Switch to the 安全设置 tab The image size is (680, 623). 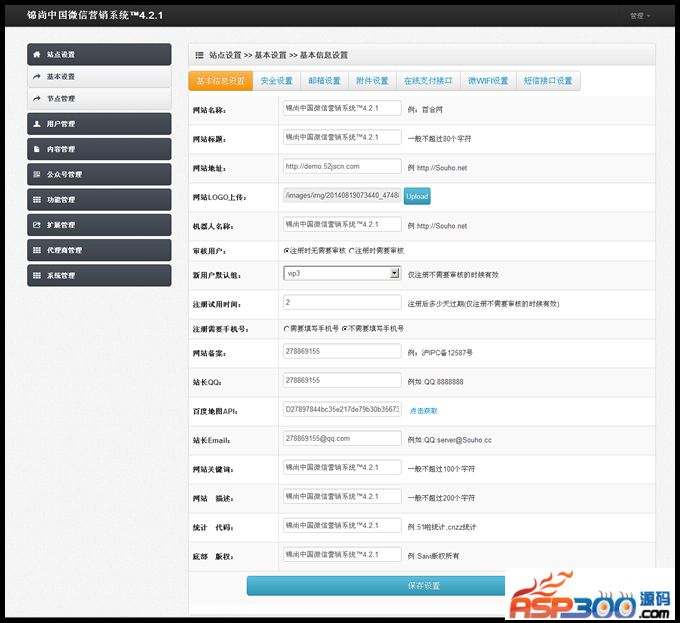click(x=276, y=81)
